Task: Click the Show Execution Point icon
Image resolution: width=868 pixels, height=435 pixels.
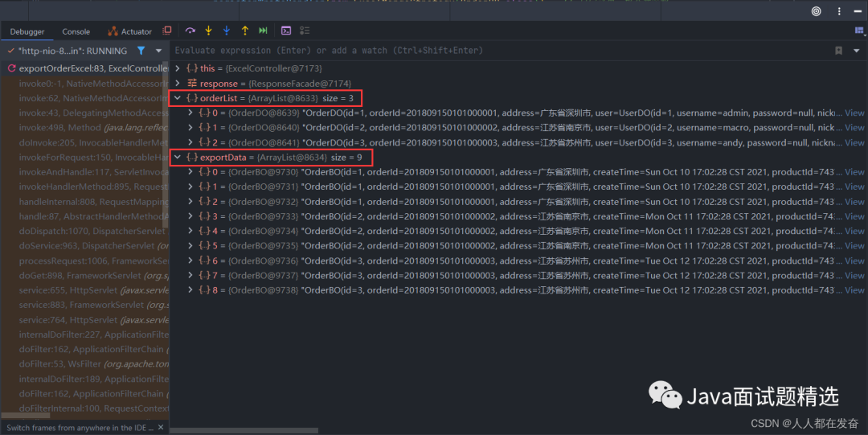Action: 167,31
